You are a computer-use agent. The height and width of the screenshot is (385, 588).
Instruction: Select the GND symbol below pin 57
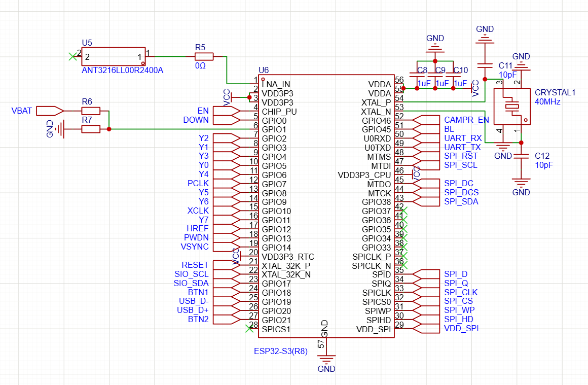click(326, 359)
